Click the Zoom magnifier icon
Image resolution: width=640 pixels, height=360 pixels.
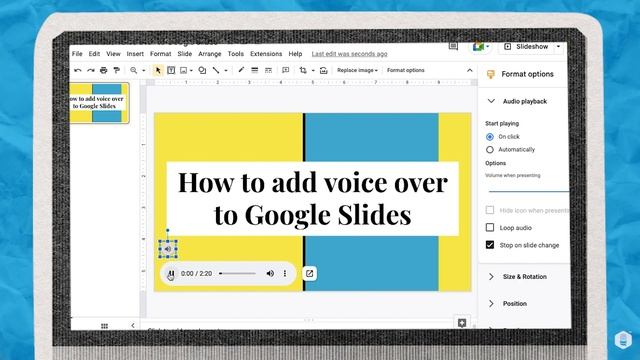coord(133,70)
